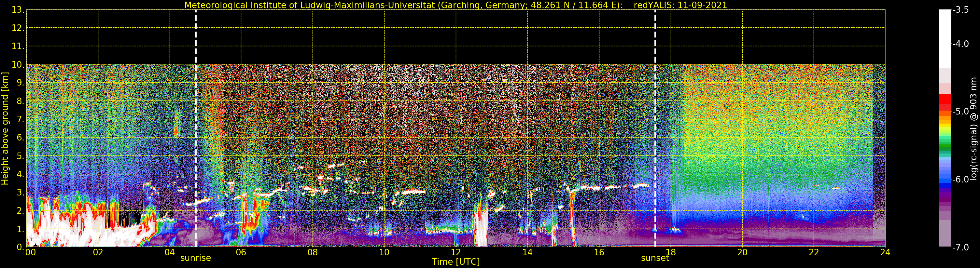Click the '-7.0' colorbar value
Viewport: 980px width, 268px height.
(961, 248)
